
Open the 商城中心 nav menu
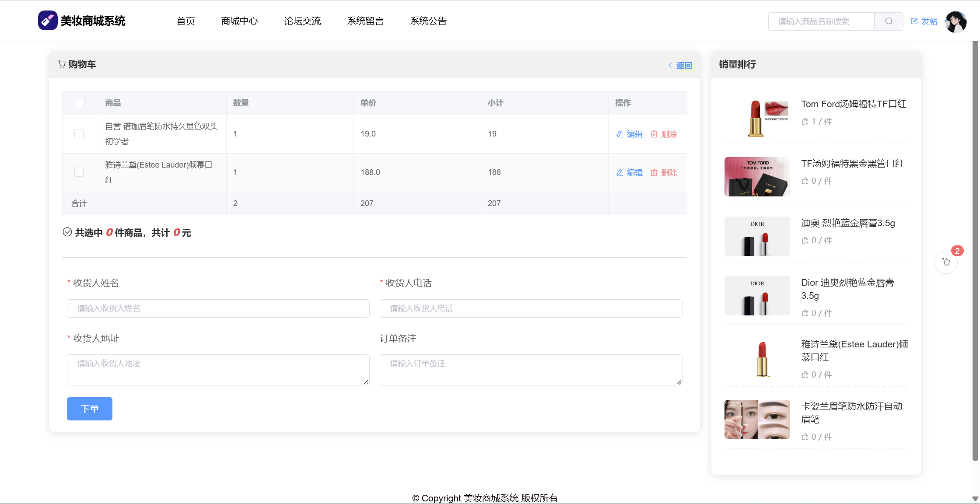tap(239, 21)
